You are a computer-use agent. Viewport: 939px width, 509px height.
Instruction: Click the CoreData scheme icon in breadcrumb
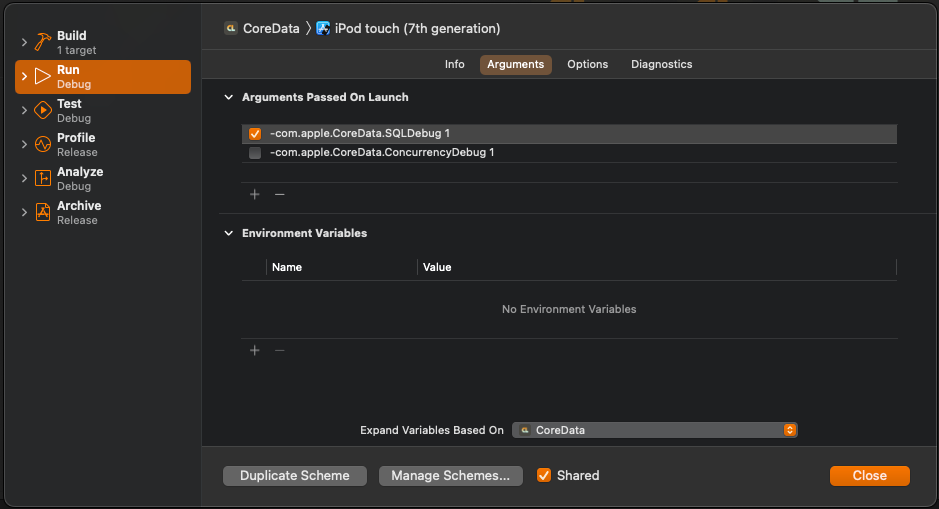(231, 28)
